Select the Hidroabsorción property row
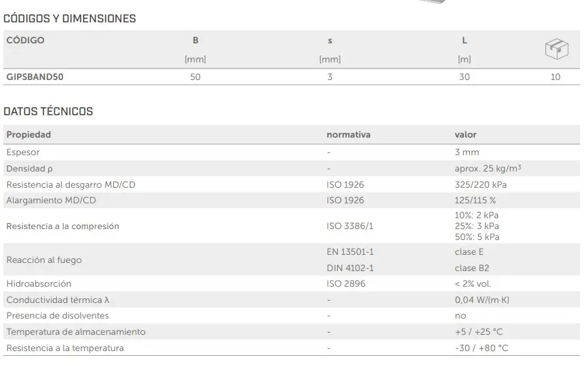 point(39,284)
